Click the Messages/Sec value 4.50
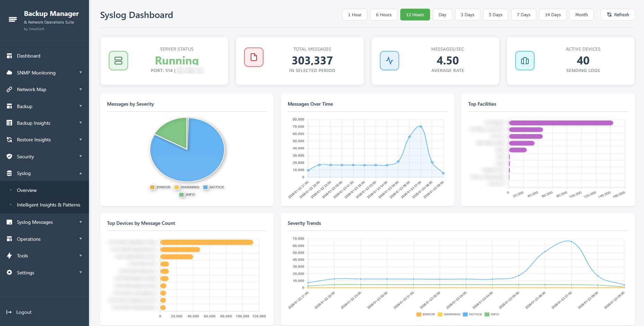Image resolution: width=644 pixels, height=326 pixels. point(448,61)
